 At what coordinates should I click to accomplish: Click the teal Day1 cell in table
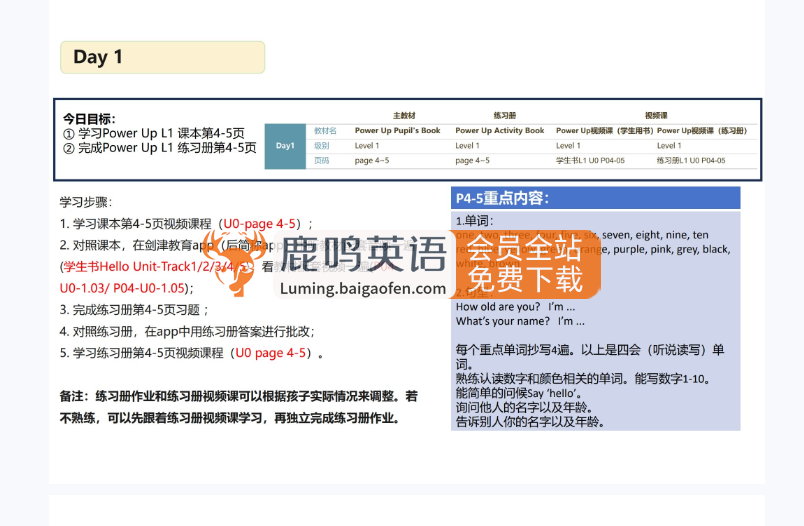[x=285, y=146]
